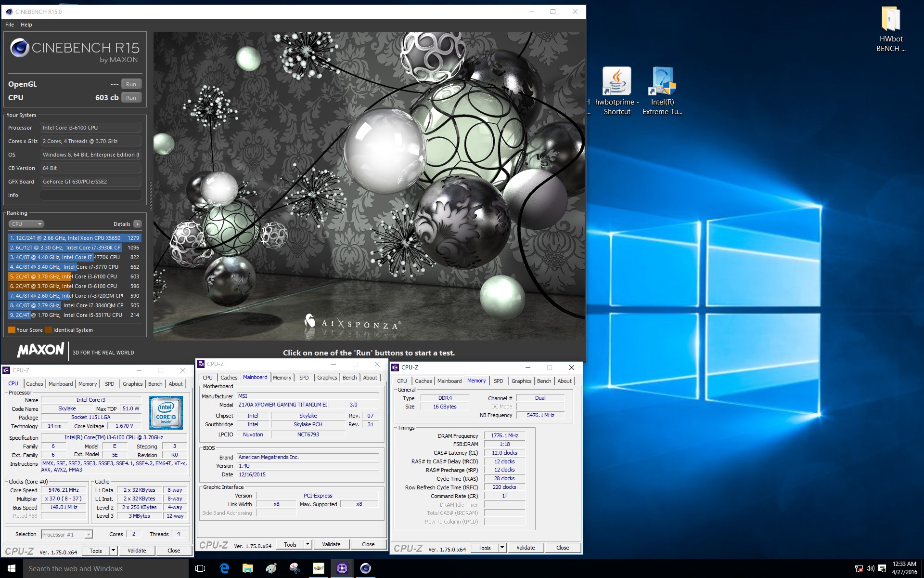Open the Cinebench File menu

coord(10,25)
